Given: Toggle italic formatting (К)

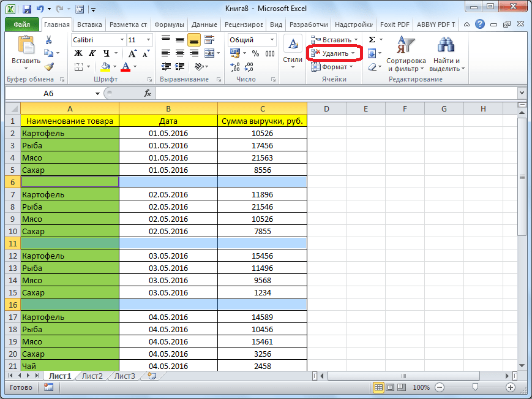Looking at the screenshot, I should pyautogui.click(x=92, y=53).
